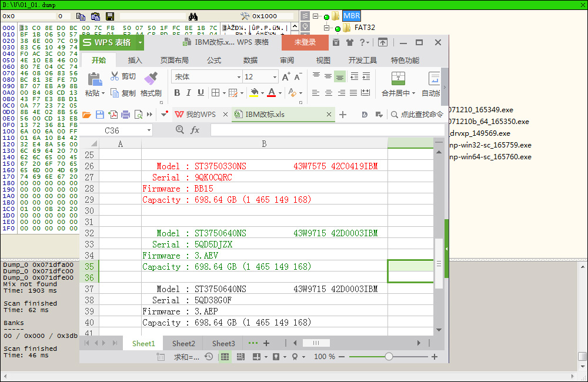Toggle Underline formatting
This screenshot has width=588, height=382.
(201, 93)
